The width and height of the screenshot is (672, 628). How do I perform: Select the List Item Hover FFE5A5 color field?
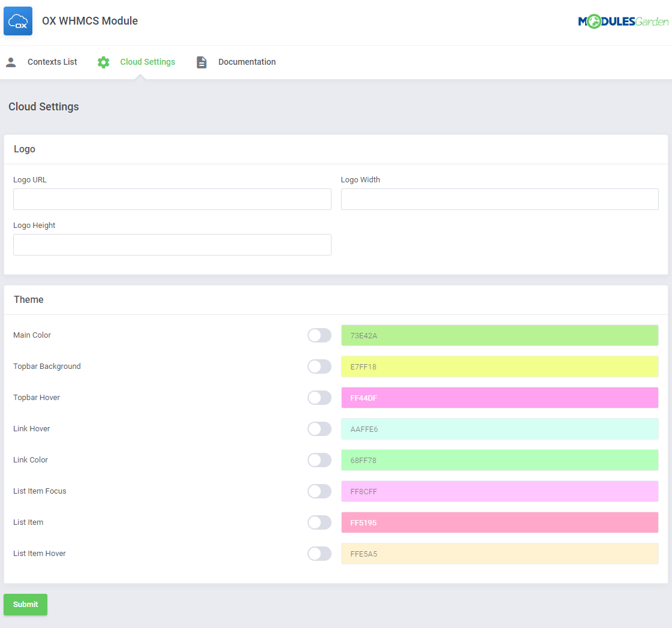point(500,554)
